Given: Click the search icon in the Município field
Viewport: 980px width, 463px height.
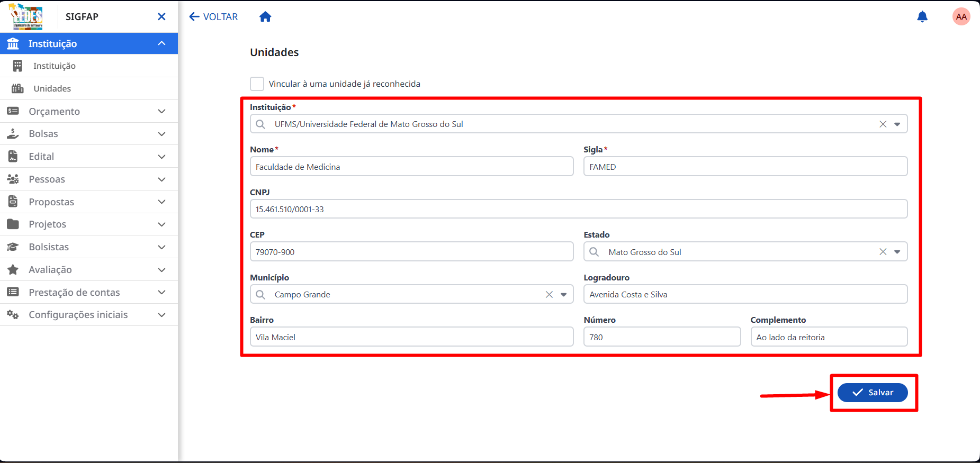Looking at the screenshot, I should coord(260,295).
